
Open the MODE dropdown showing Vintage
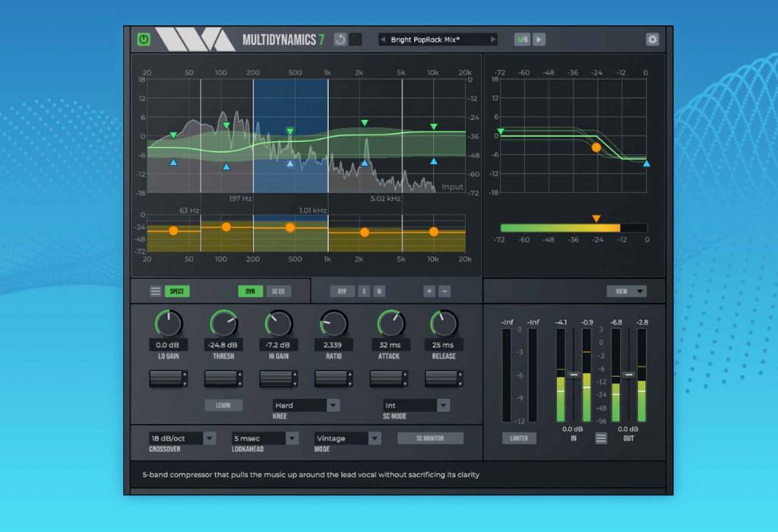(348, 439)
